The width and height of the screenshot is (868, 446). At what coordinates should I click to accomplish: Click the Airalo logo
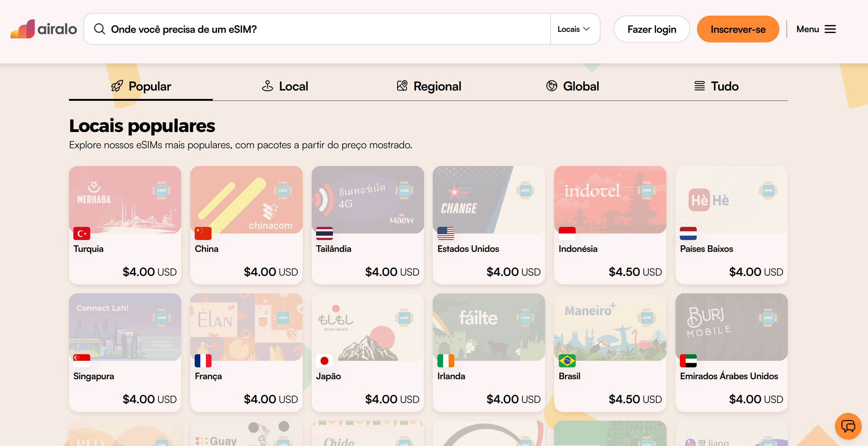[44, 29]
